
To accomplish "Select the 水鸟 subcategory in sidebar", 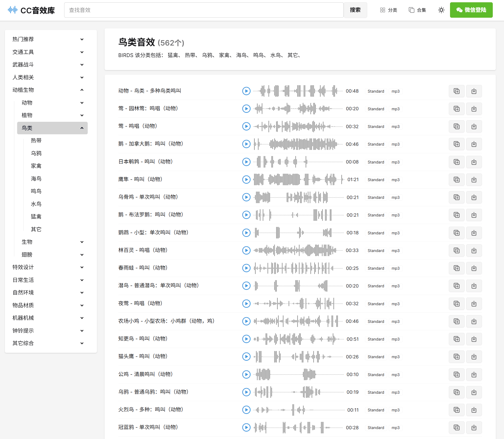I will coord(36,204).
